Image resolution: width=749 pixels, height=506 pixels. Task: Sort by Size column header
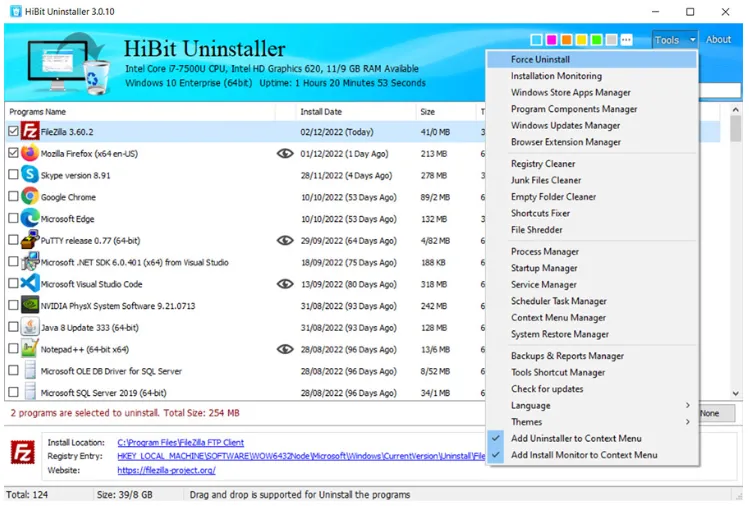[446, 112]
